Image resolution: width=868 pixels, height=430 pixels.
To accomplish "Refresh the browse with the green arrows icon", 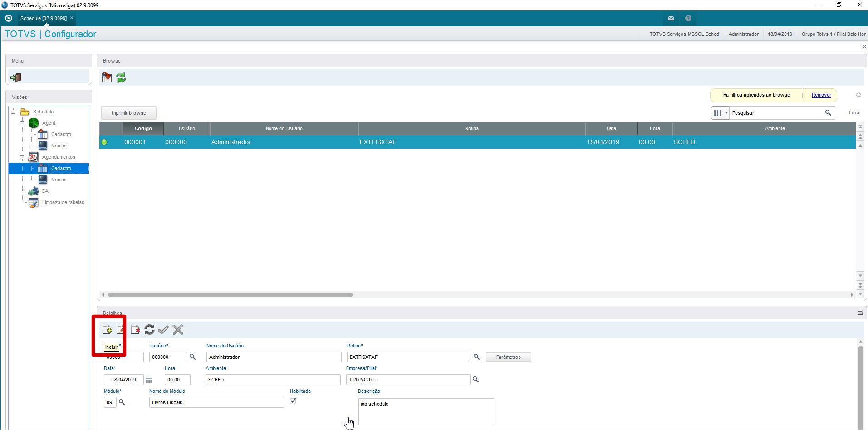I will point(121,78).
